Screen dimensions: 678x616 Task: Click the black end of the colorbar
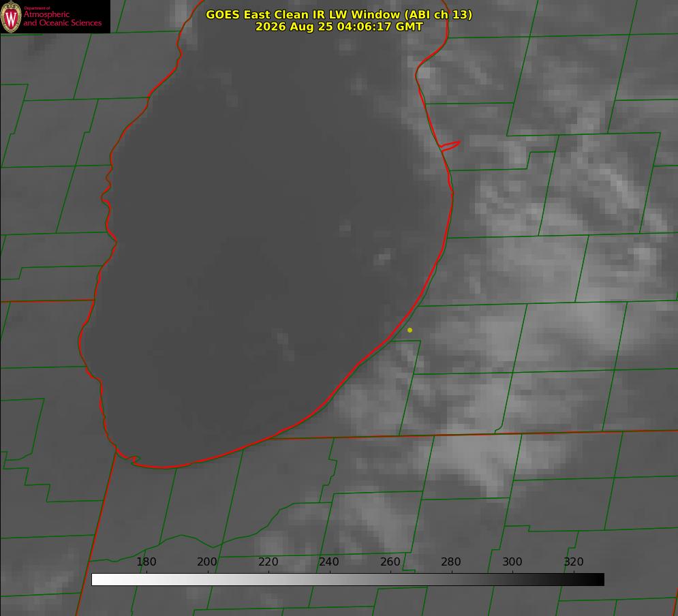pos(598,580)
